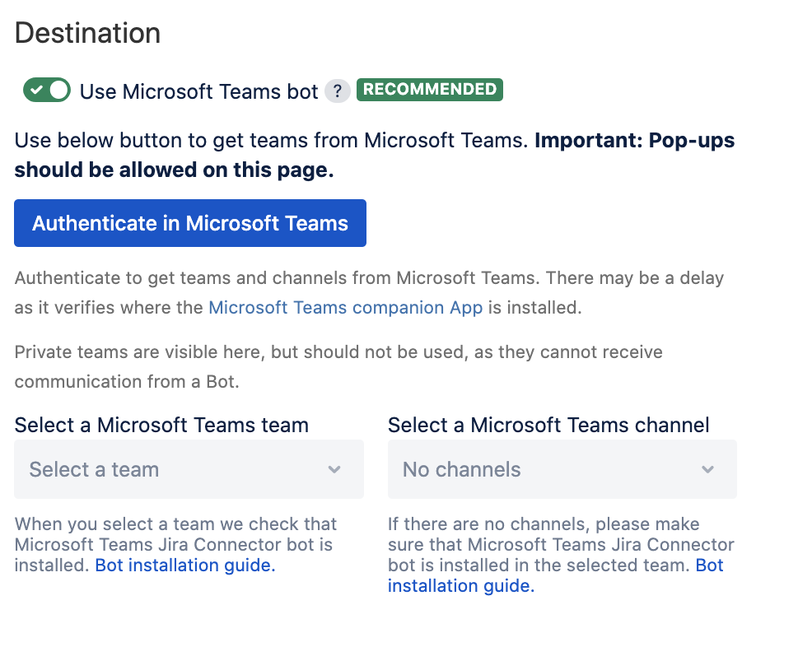Open the Select a team dropdown

[188, 469]
